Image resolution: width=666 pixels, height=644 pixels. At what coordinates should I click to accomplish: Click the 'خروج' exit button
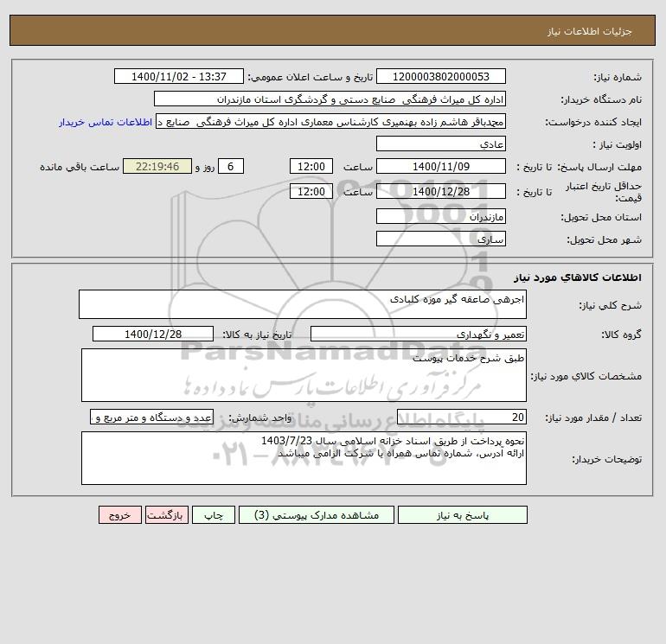click(119, 515)
